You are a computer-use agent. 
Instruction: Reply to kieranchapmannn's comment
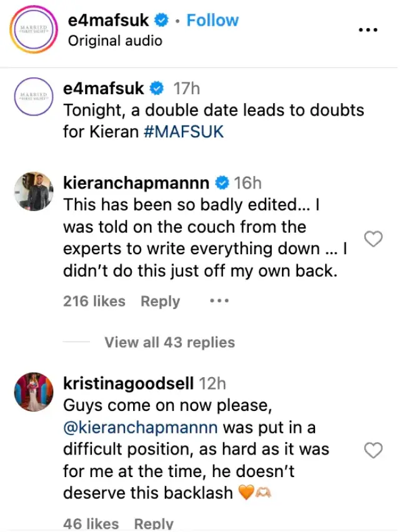pyautogui.click(x=160, y=301)
